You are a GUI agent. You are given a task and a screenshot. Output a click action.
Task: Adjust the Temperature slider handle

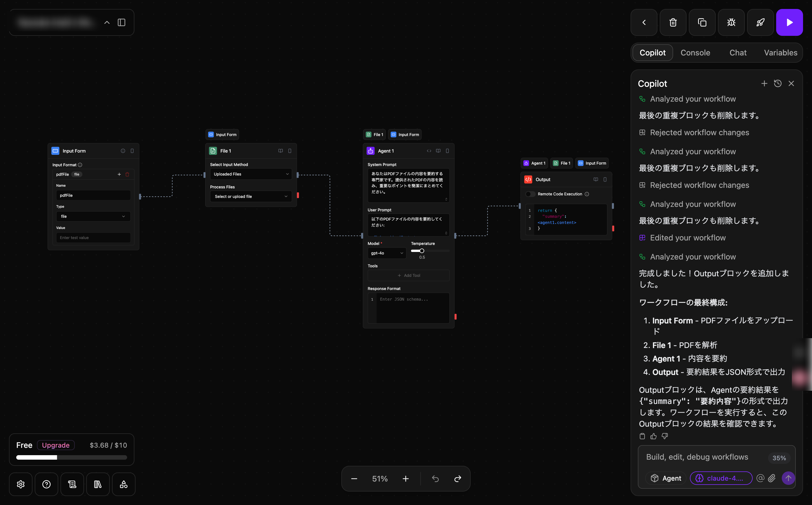(x=422, y=251)
